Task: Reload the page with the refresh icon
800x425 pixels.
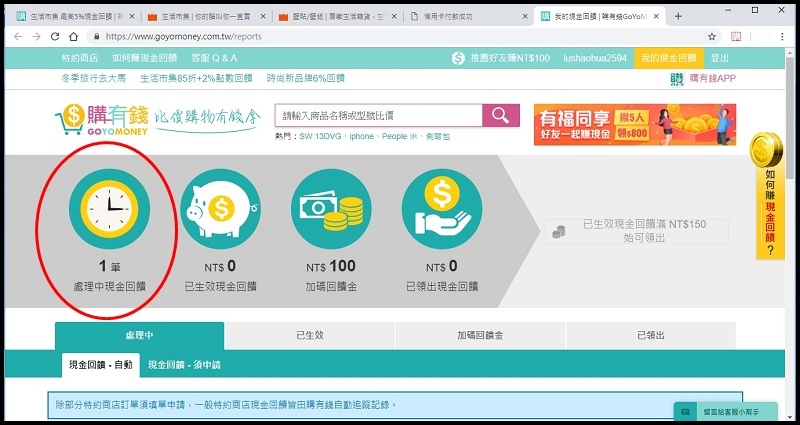Action: pyautogui.click(x=57, y=36)
